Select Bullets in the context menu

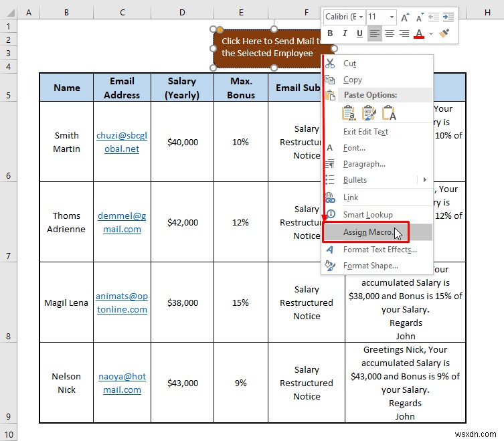(377, 180)
